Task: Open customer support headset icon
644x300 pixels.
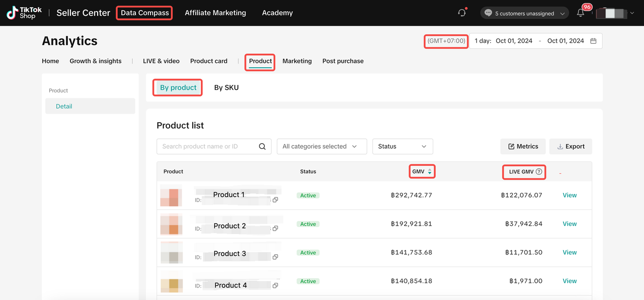Action: coord(462,13)
